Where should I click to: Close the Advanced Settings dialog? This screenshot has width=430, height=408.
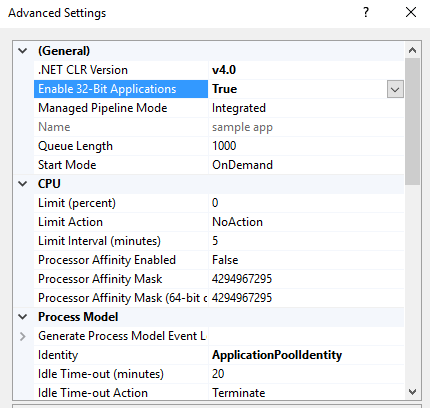tap(411, 13)
